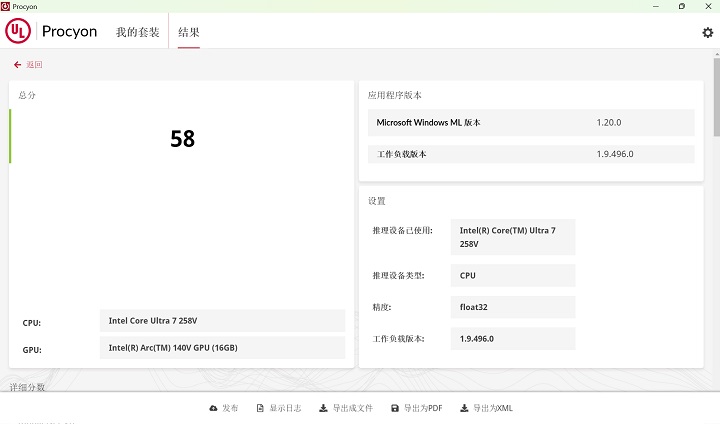Click the 导出为XML button
Image resolution: width=720 pixels, height=424 pixels.
487,408
